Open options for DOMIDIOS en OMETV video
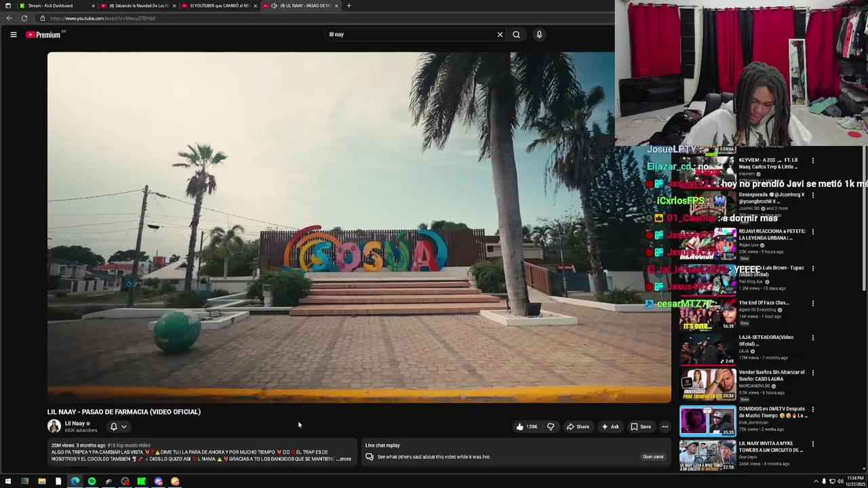This screenshot has width=868, height=488. 812,409
